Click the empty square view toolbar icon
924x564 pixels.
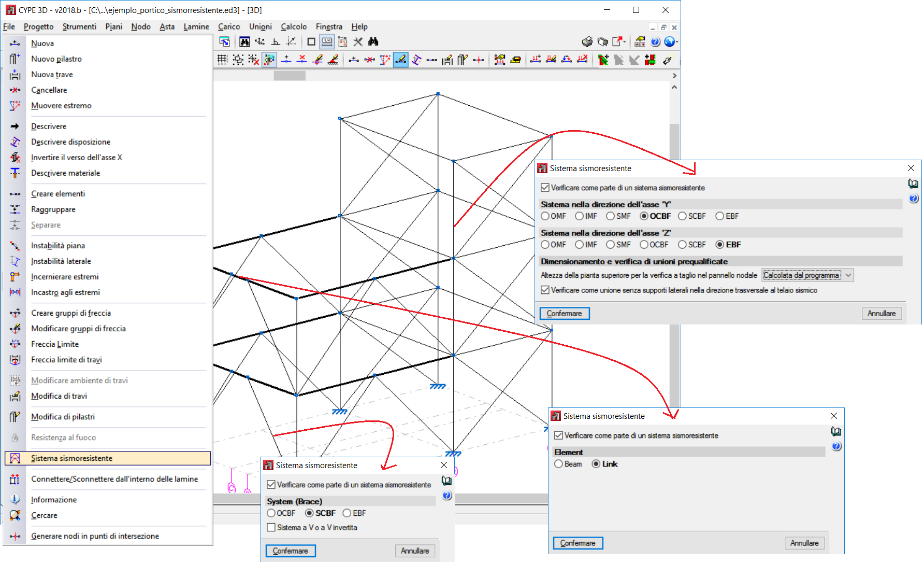[311, 41]
